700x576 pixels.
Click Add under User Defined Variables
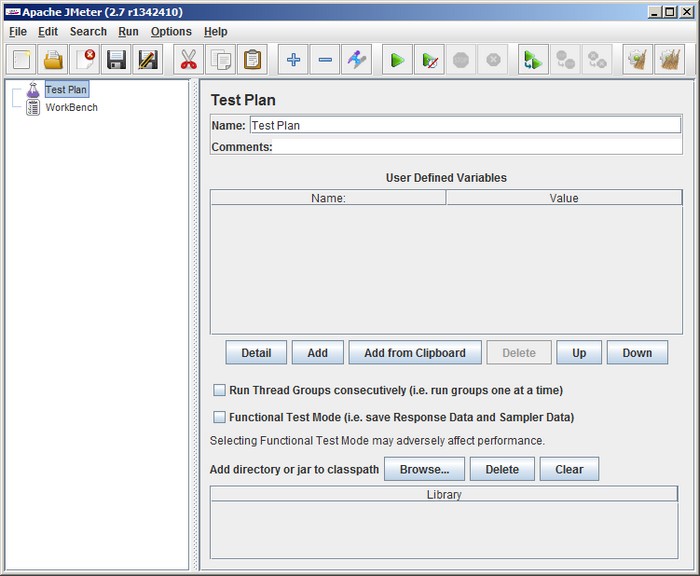click(317, 353)
